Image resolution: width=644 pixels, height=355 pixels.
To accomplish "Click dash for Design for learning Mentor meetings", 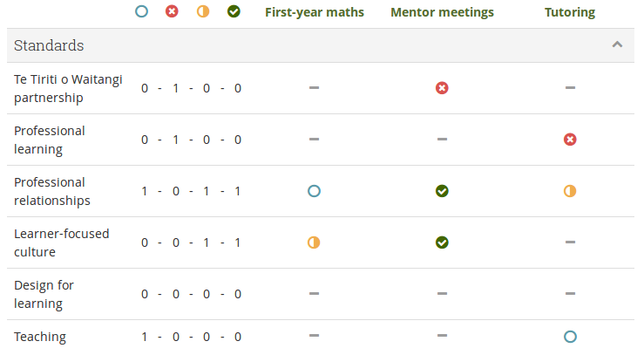I will [442, 294].
